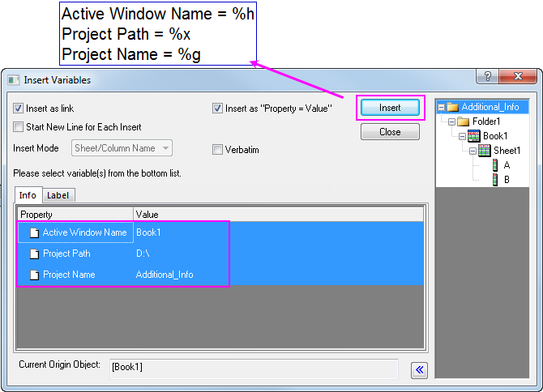543x392 pixels.
Task: Click the inserted text label with %h
Action: click(x=158, y=33)
